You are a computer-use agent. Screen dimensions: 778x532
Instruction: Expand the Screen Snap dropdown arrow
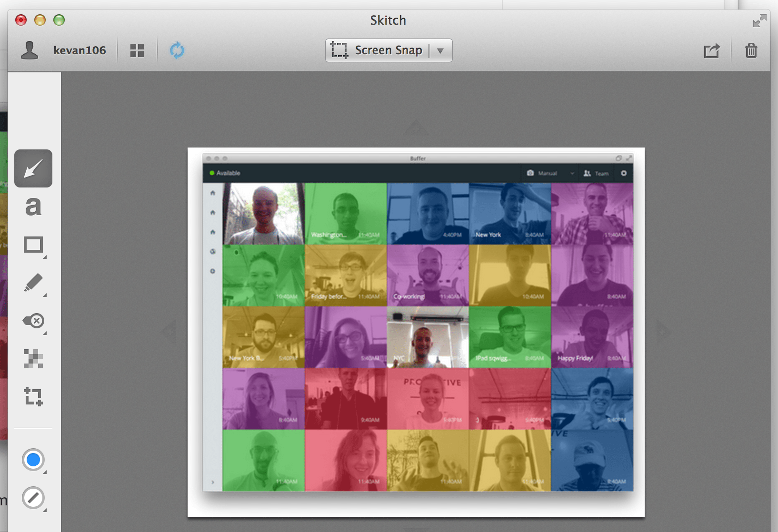[x=440, y=50]
